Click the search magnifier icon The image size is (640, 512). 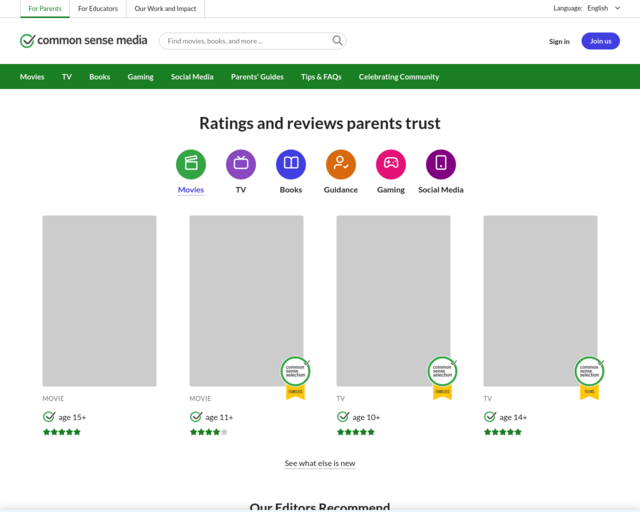[337, 40]
